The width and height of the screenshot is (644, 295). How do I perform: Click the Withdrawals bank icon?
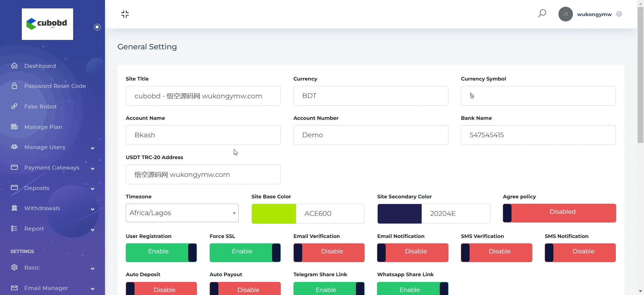[x=14, y=208]
